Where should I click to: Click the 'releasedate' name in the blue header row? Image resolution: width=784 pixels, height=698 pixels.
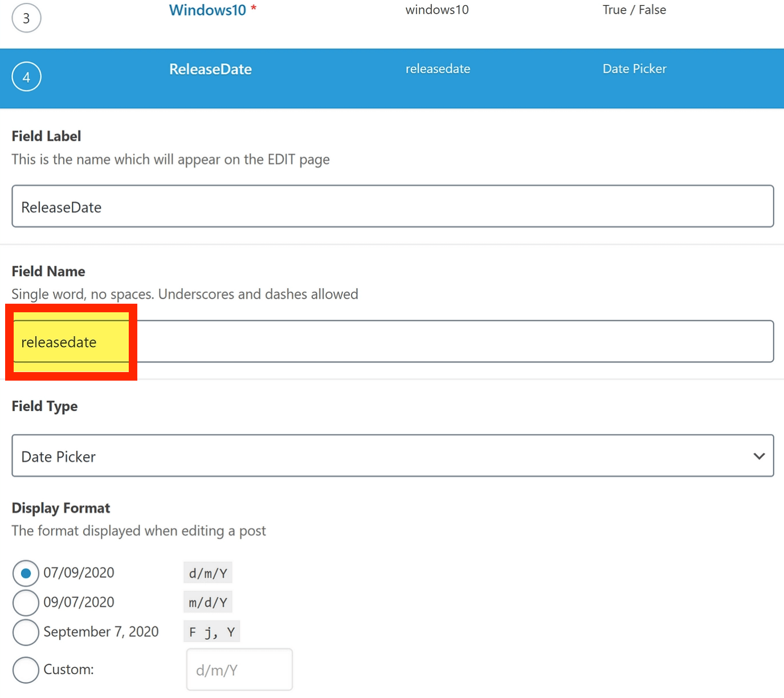point(438,69)
